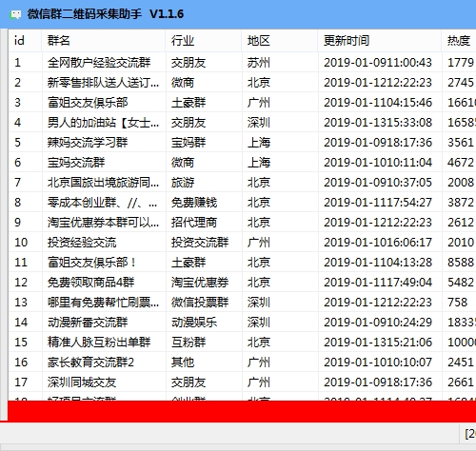Select the 宝妈交流群 row
476x451 pixels.
(242, 163)
